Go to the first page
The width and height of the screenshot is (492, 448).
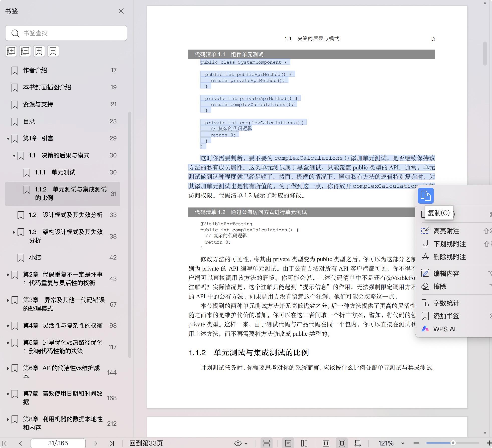[5, 443]
